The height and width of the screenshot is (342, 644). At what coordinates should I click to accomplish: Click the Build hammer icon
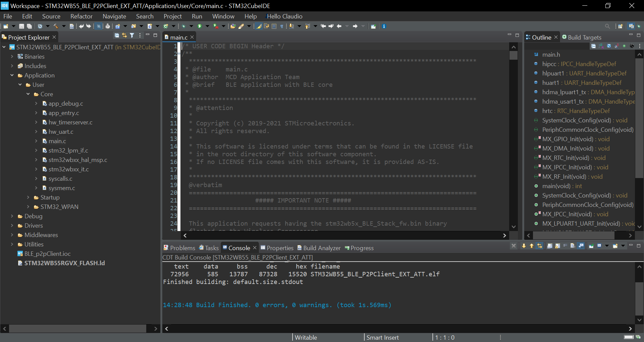[x=56, y=26]
